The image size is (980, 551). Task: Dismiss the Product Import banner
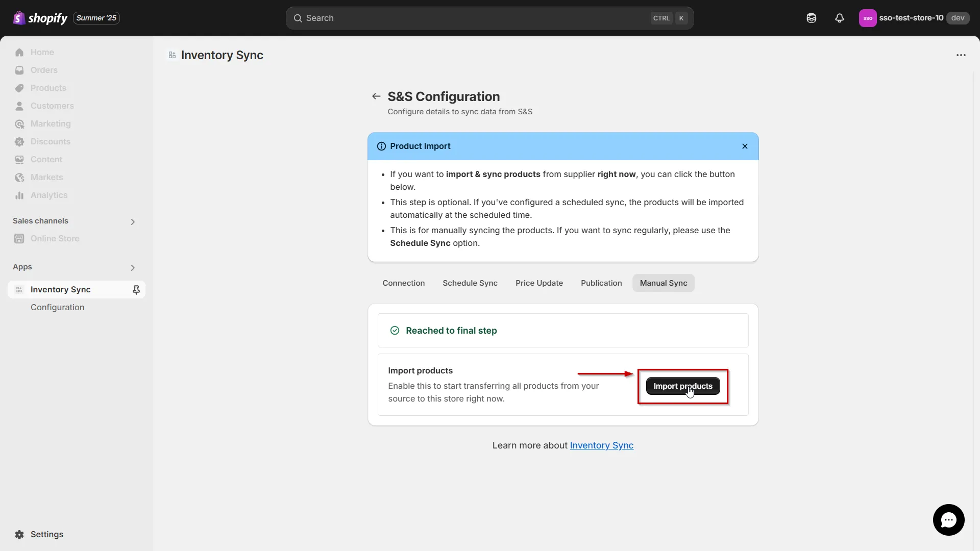point(745,146)
